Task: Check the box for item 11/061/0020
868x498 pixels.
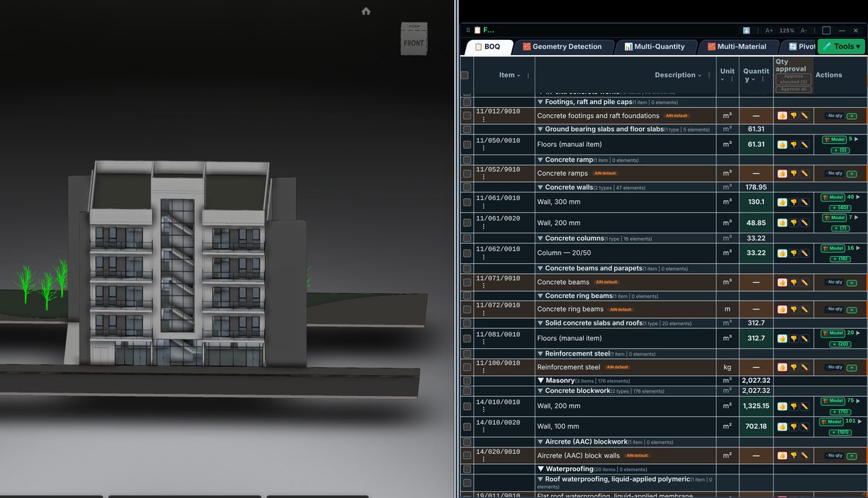Action: [x=467, y=223]
